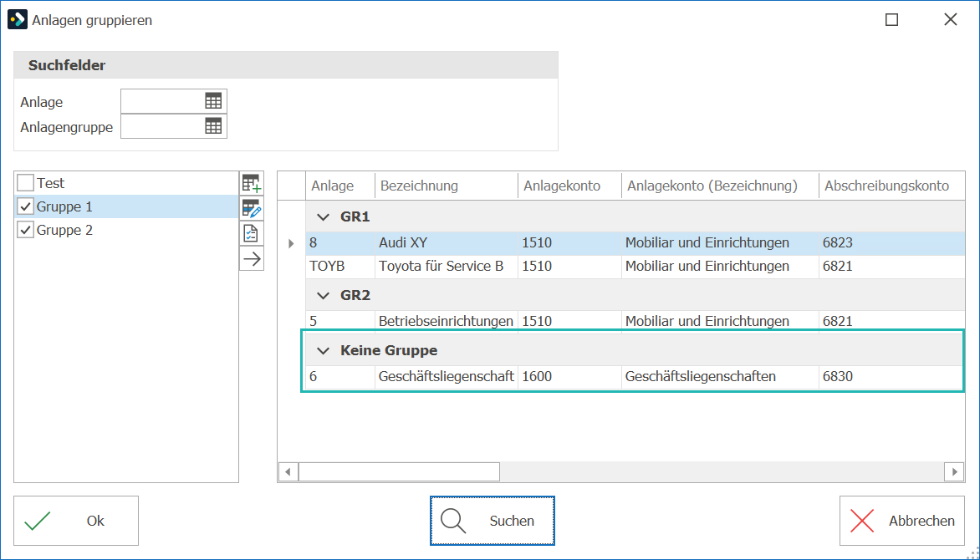Click the application logo in title bar

(x=18, y=20)
